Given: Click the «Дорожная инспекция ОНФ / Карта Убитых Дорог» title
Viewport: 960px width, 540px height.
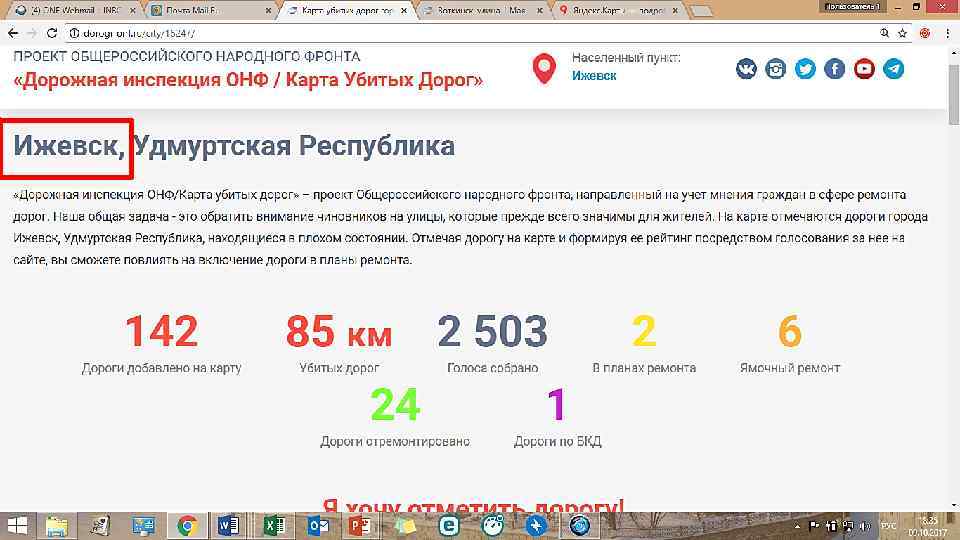Looking at the screenshot, I should click(x=248, y=80).
